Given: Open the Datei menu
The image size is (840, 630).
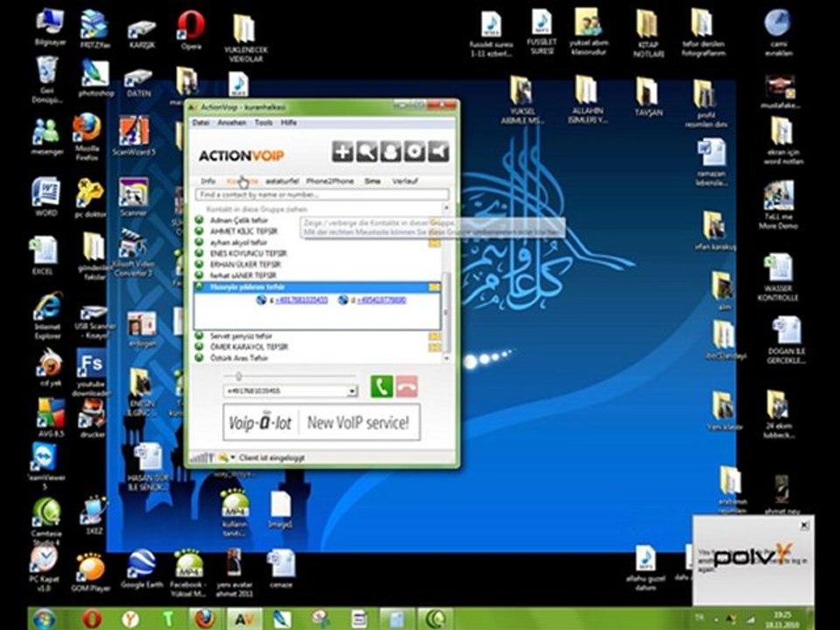Looking at the screenshot, I should click(x=200, y=122).
